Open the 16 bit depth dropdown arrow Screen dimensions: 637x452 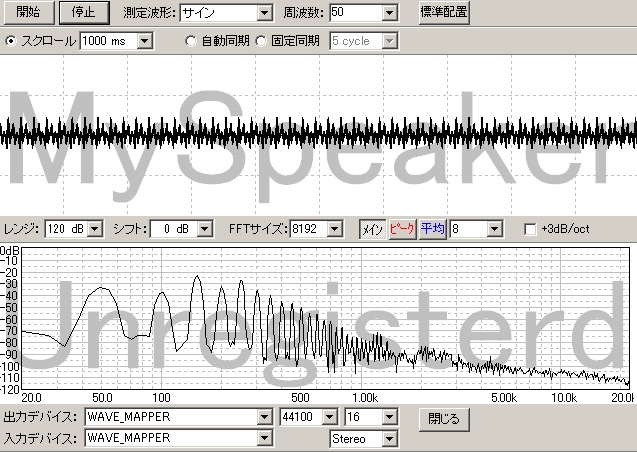pyautogui.click(x=390, y=417)
